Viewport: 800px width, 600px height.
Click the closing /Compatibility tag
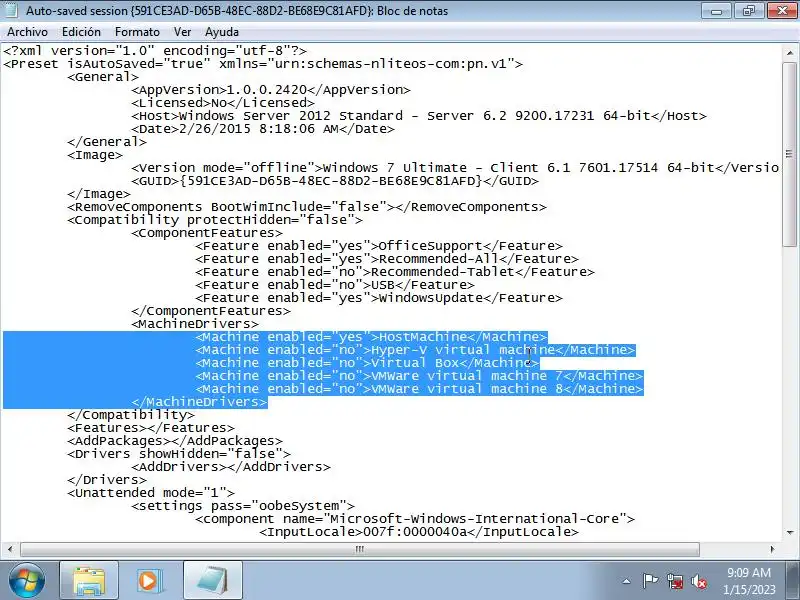click(131, 415)
